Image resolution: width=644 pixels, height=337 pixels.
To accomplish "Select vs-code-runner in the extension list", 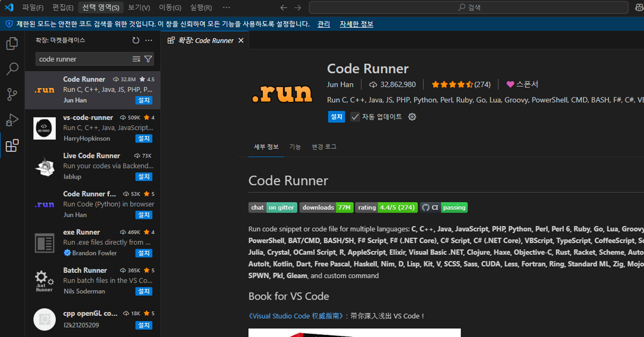I will click(x=93, y=128).
